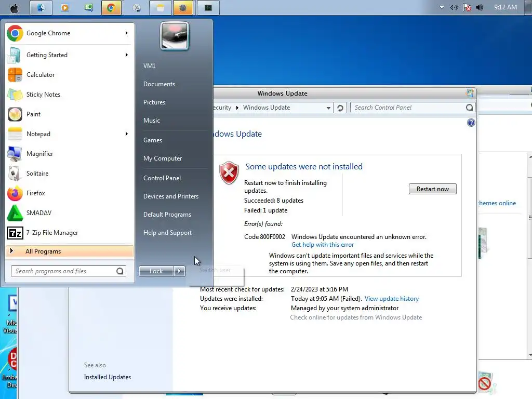Click Get help with this error link
Screen dimensions: 532x399
(323, 245)
